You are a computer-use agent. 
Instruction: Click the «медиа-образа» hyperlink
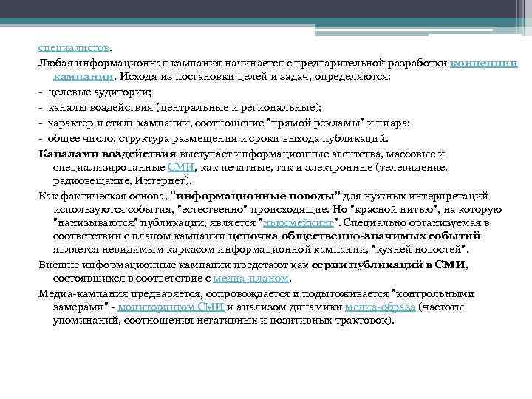pos(380,307)
